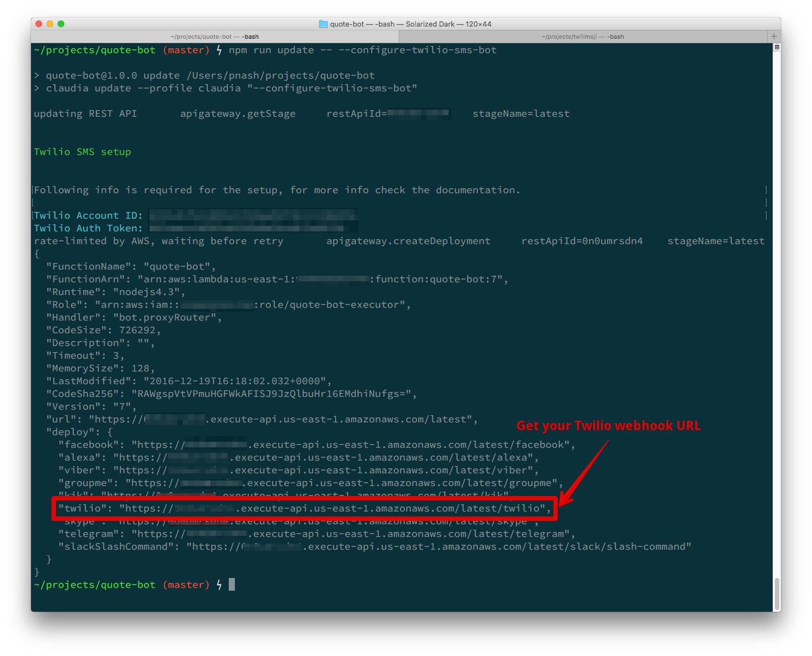Click the restApiId=0n0umrsdn4 text
The width and height of the screenshot is (812, 656).
pyautogui.click(x=582, y=241)
